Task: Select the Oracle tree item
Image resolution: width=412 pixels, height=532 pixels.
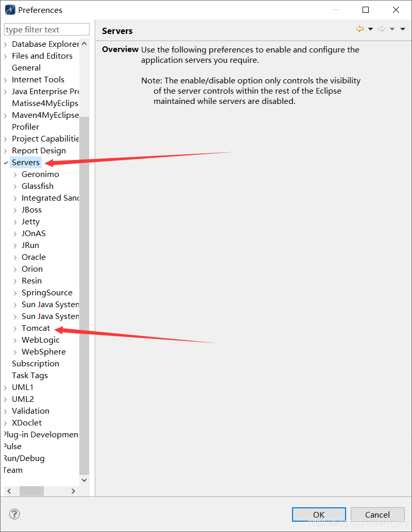Action: (33, 257)
